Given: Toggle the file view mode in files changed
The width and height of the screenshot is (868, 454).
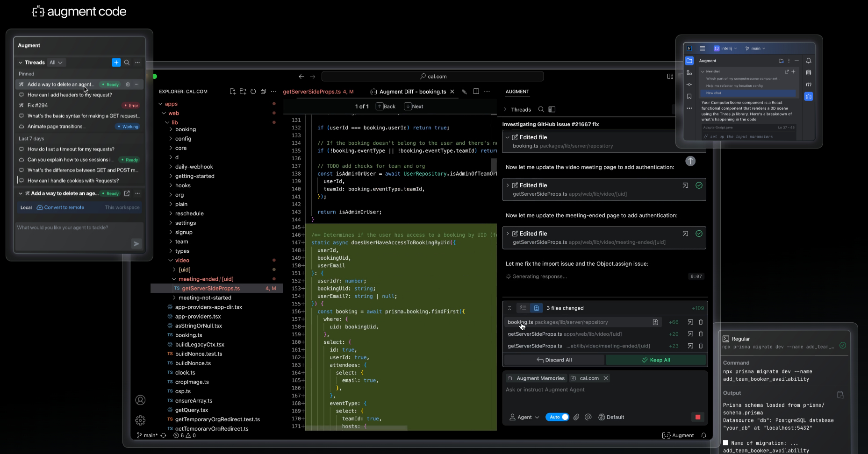Looking at the screenshot, I should 536,308.
